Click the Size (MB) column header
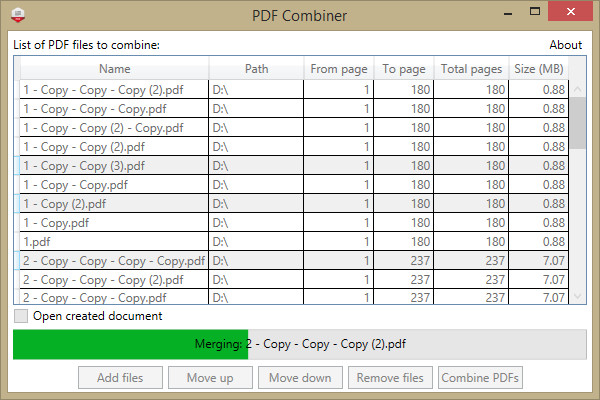The width and height of the screenshot is (600, 400). click(x=538, y=69)
